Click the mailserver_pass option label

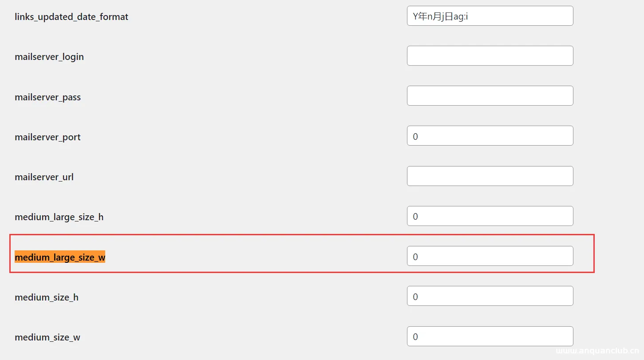click(47, 97)
